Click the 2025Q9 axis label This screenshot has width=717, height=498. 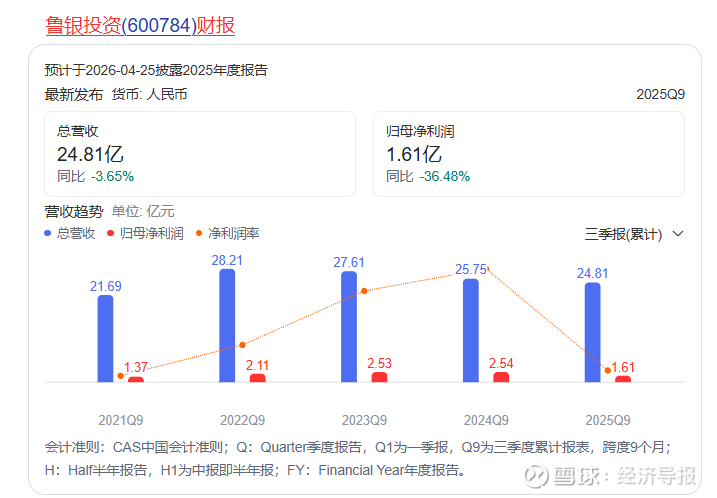point(608,420)
